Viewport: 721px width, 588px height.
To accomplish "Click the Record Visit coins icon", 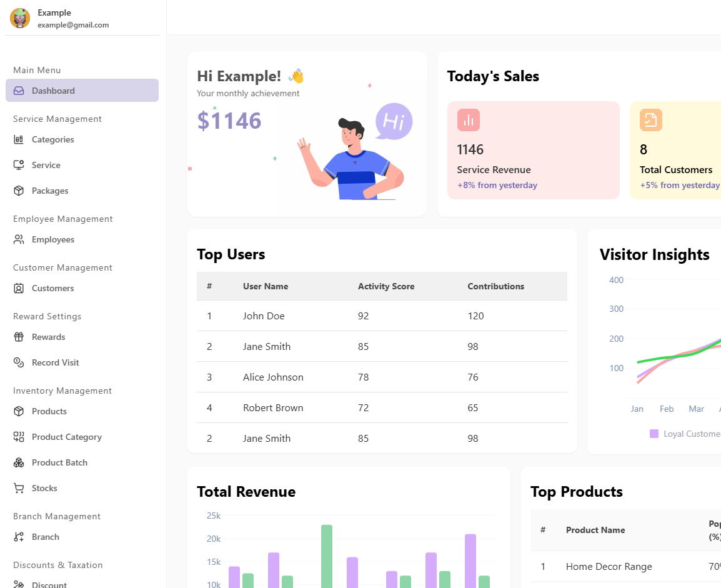I will (19, 362).
